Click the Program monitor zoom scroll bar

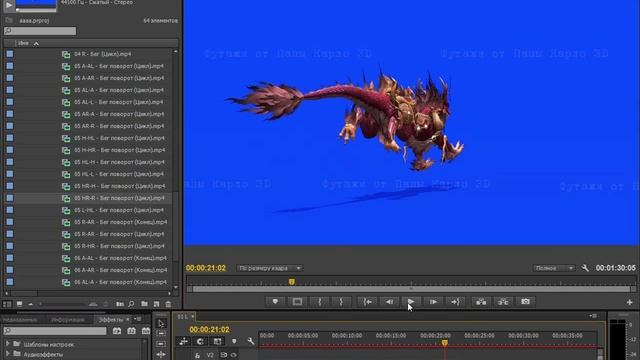(x=411, y=289)
